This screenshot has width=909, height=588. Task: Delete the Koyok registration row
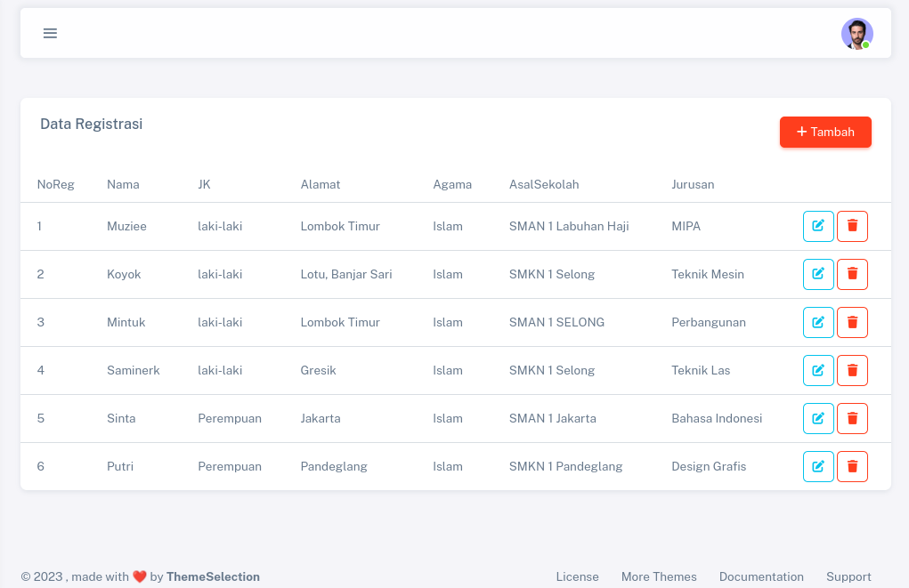(x=852, y=274)
